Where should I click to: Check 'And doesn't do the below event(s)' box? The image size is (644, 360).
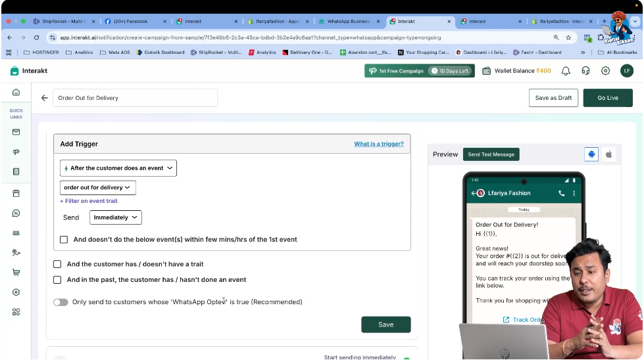[x=64, y=240]
